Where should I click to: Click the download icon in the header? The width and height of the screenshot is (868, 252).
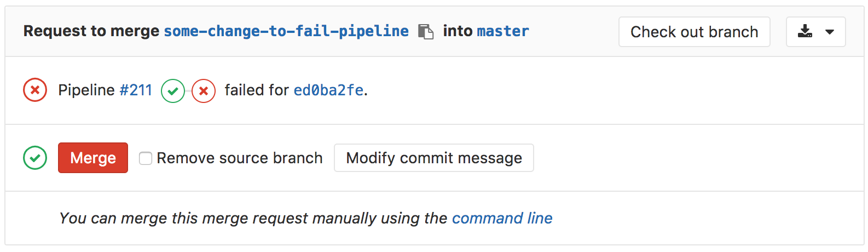click(x=805, y=31)
